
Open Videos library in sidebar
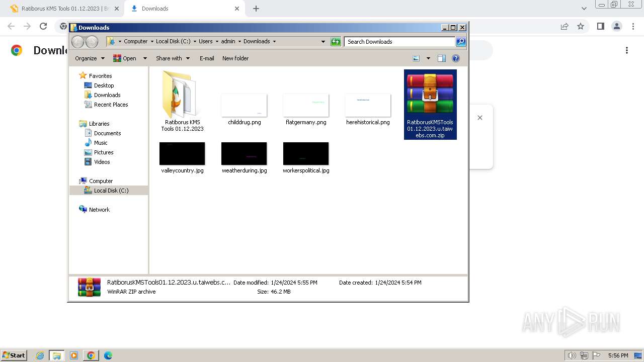pos(97,162)
